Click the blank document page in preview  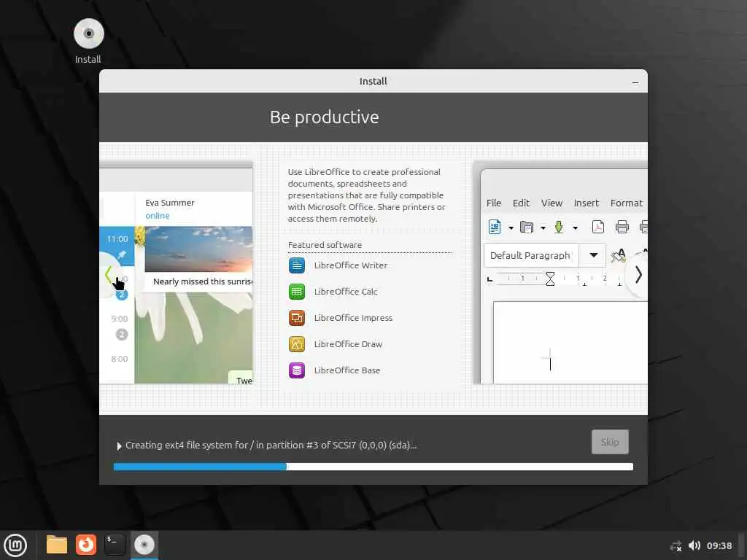pyautogui.click(x=570, y=343)
